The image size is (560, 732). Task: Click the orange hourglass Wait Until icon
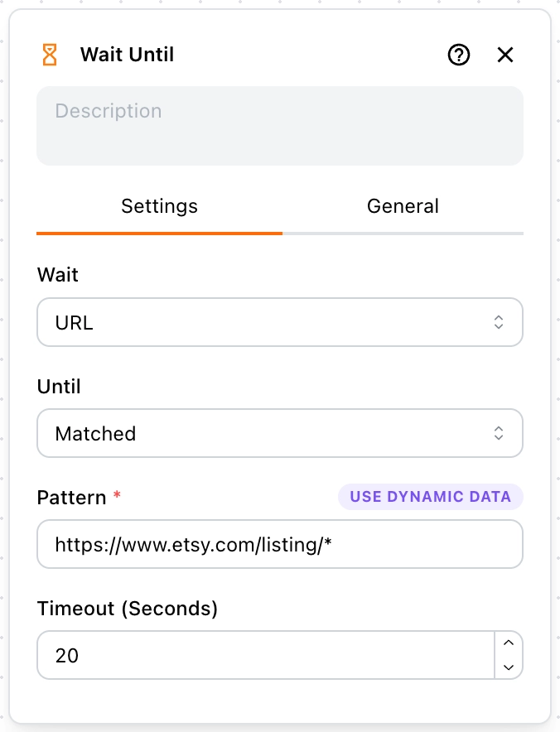[x=50, y=55]
